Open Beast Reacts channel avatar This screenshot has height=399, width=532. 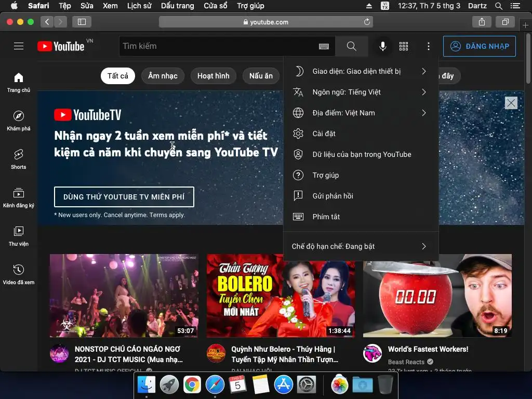coord(373,353)
